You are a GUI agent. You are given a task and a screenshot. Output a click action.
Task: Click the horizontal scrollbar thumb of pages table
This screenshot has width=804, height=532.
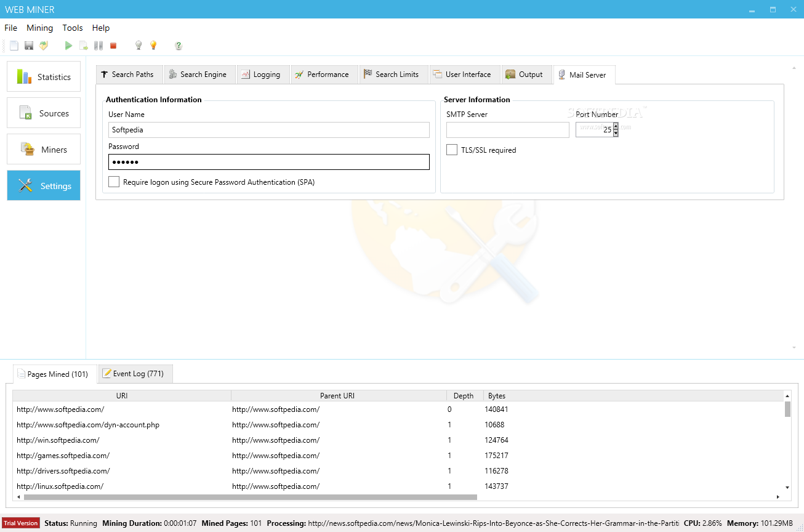click(x=249, y=497)
